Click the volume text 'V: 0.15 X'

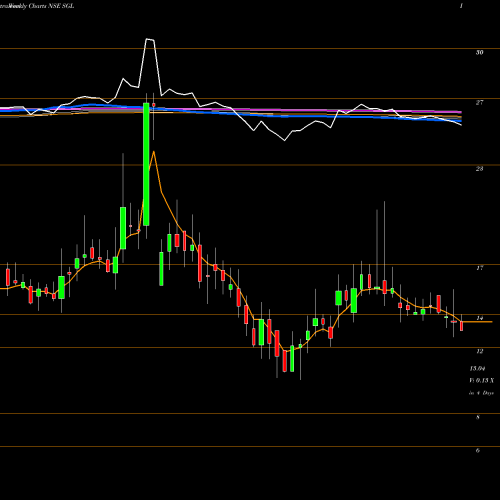(482, 380)
